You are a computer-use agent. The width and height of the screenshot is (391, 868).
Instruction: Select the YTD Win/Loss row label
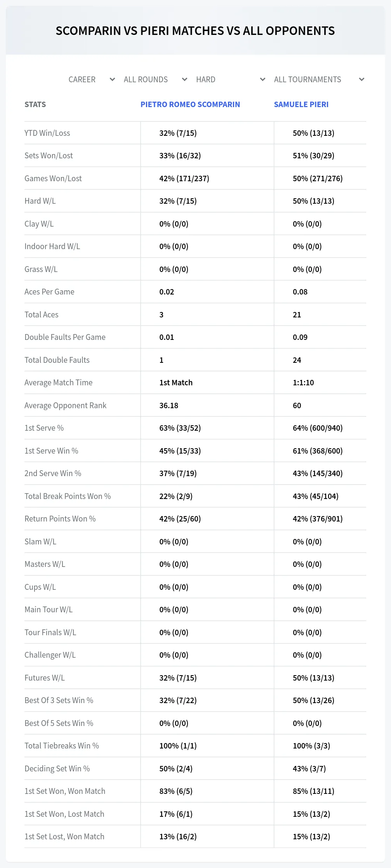47,133
